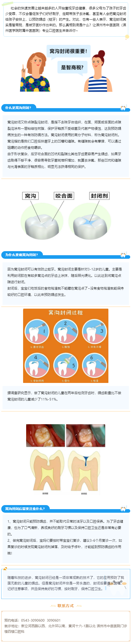The image size is (132, 644).
Task: Select the 什么是窝沟封闭? section heading
Action: point(18,108)
